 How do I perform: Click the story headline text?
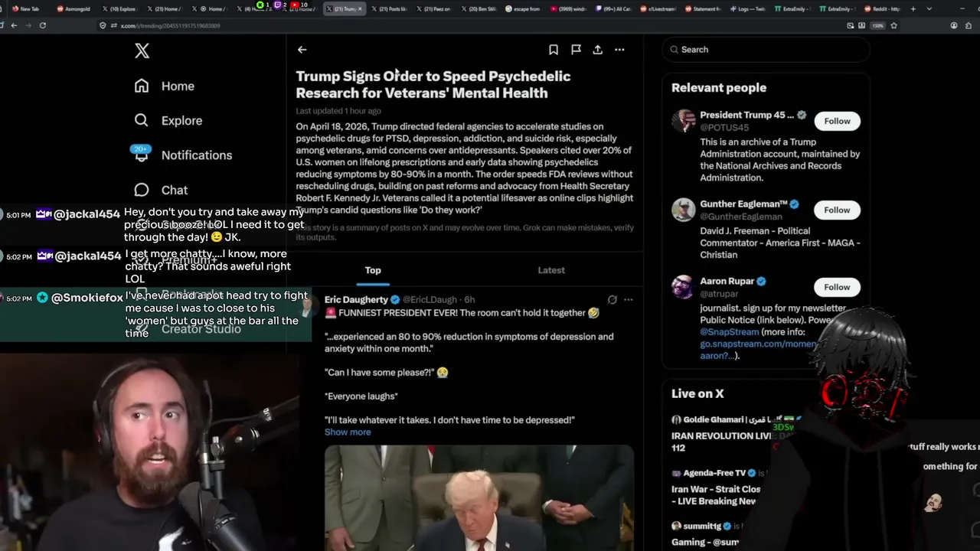433,84
